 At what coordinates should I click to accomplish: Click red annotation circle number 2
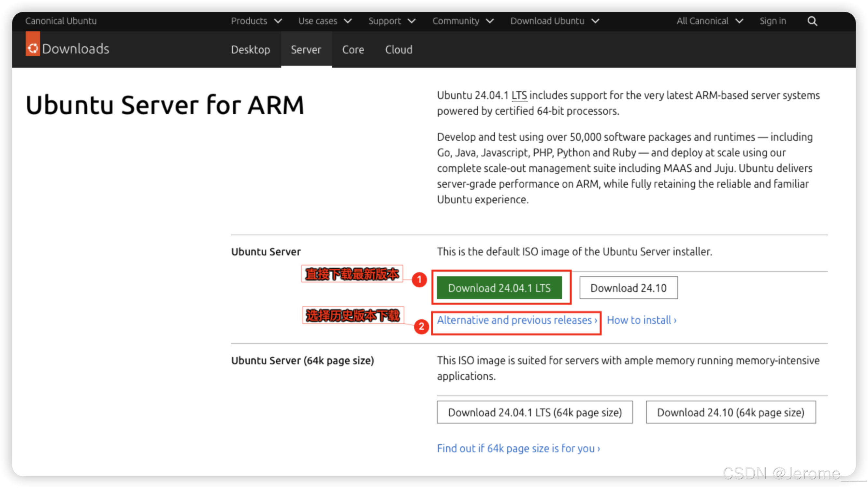pos(421,326)
